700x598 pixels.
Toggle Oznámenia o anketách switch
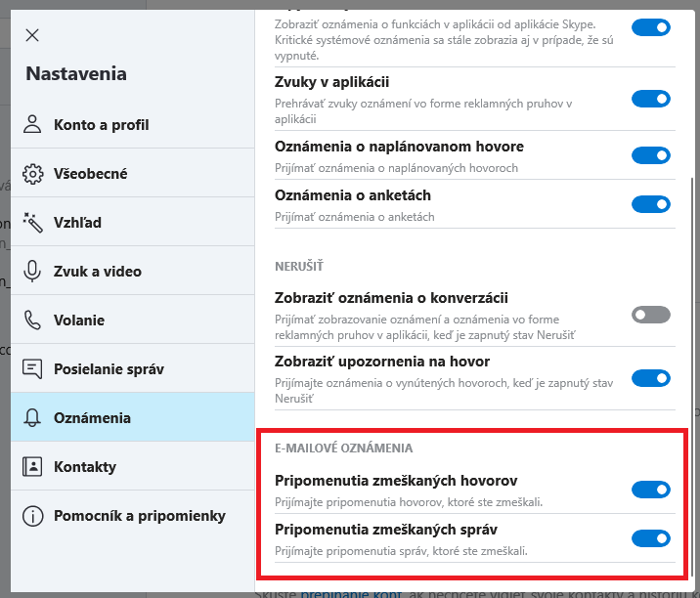tap(651, 204)
